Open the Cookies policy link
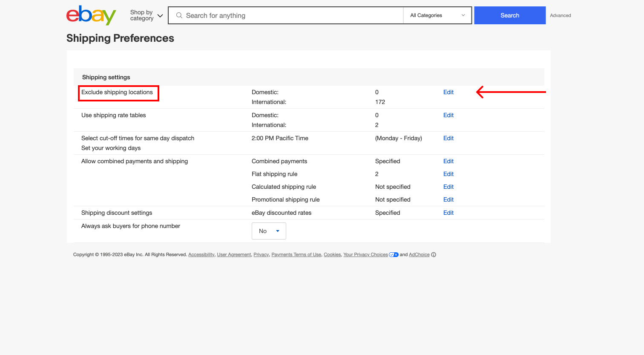The height and width of the screenshot is (355, 644). [x=332, y=254]
